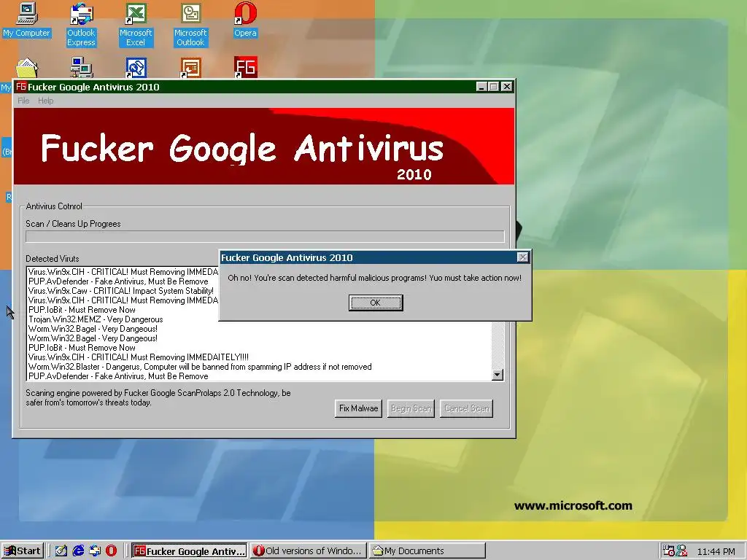Click the 11:44 PM system clock
This screenshot has width=747, height=560.
pos(716,551)
